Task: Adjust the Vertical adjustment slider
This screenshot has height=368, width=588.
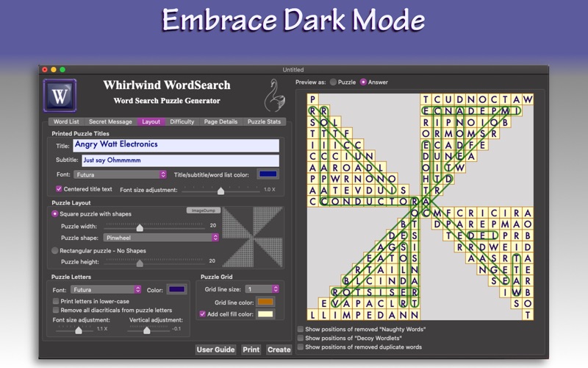Action: click(x=146, y=330)
